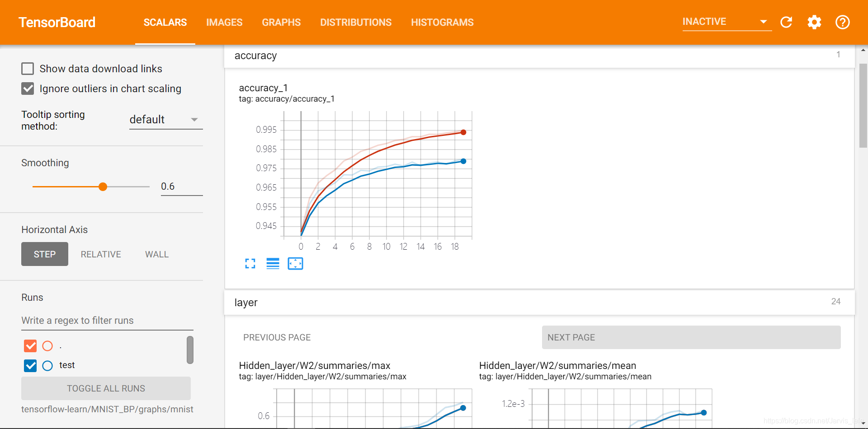Click the logdir path tensorflow-learn/MNIST_BP/graphs/mnist
This screenshot has height=429, width=868.
tap(107, 409)
